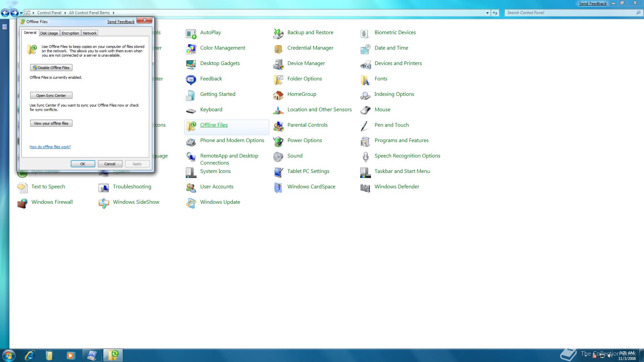Expand the address bar history dropdown
This screenshot has width=644, height=362.
(x=487, y=13)
